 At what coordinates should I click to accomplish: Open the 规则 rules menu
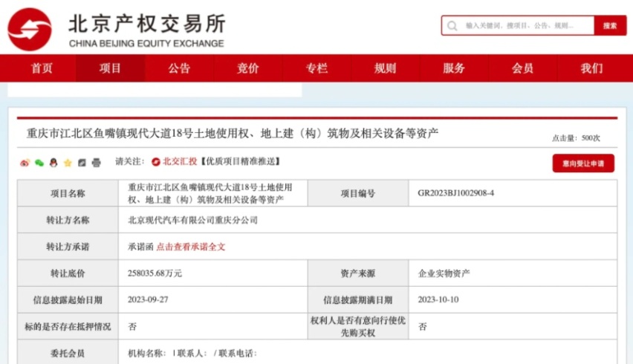(x=385, y=68)
